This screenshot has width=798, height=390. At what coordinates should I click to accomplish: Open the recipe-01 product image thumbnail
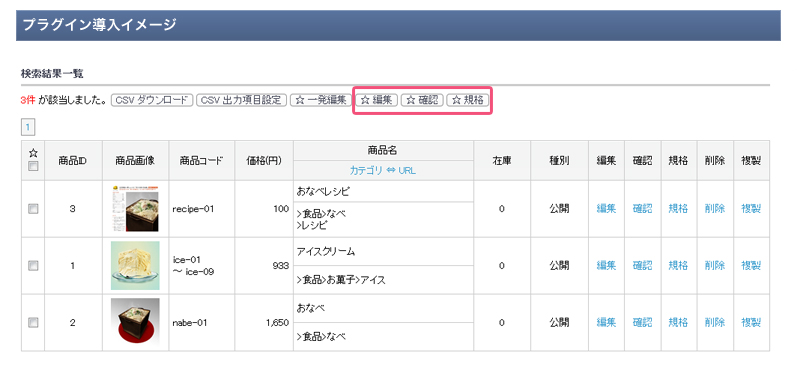[x=135, y=208]
